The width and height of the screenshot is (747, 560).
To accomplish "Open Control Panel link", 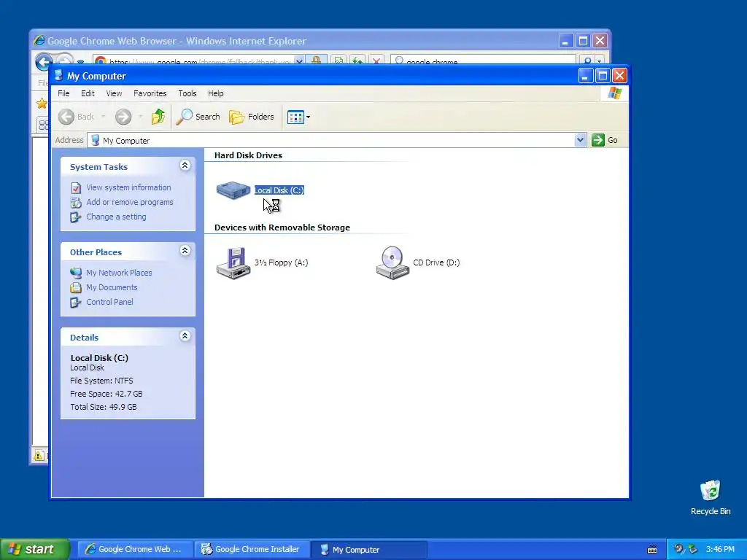I will click(109, 302).
